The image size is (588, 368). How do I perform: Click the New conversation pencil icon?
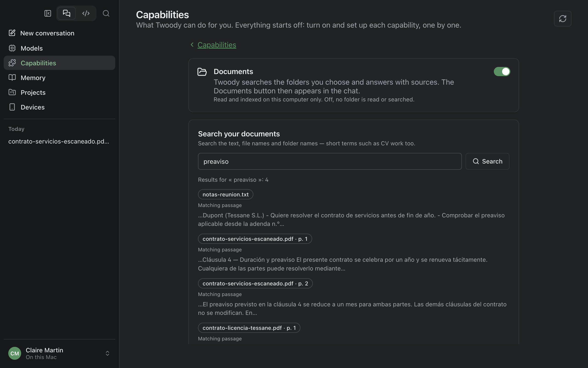point(12,33)
